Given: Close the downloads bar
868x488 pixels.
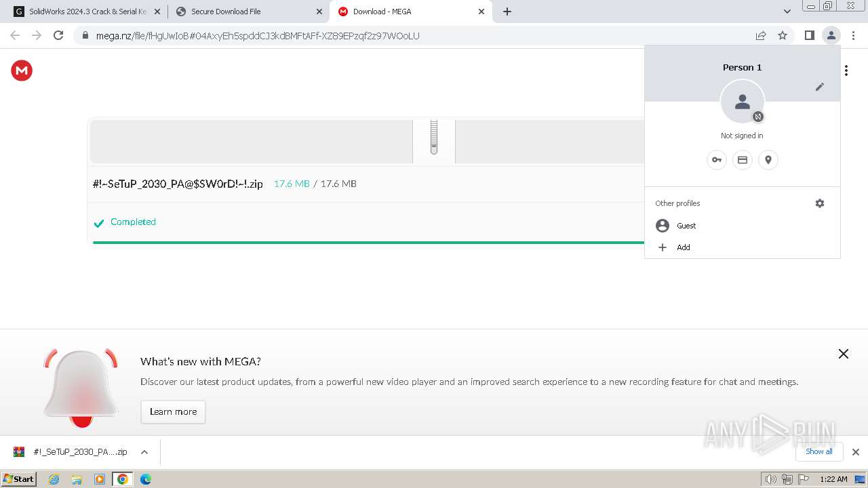Looking at the screenshot, I should click(x=856, y=452).
